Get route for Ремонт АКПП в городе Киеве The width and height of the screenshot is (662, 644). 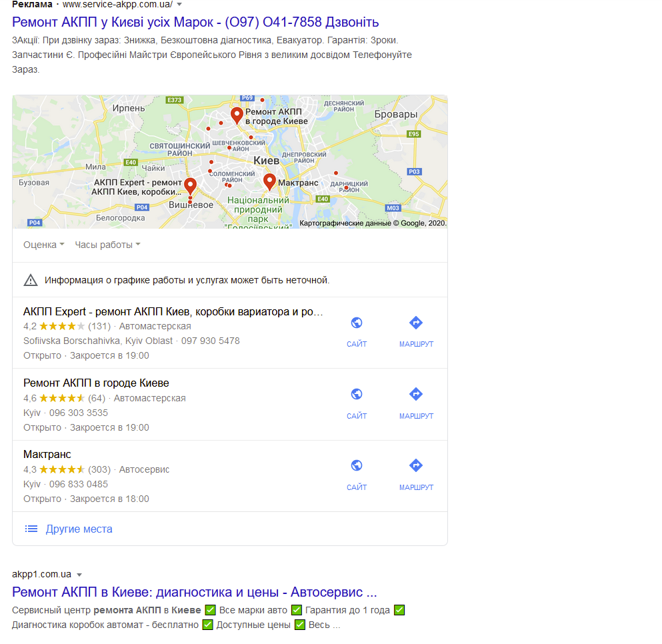coord(416,394)
